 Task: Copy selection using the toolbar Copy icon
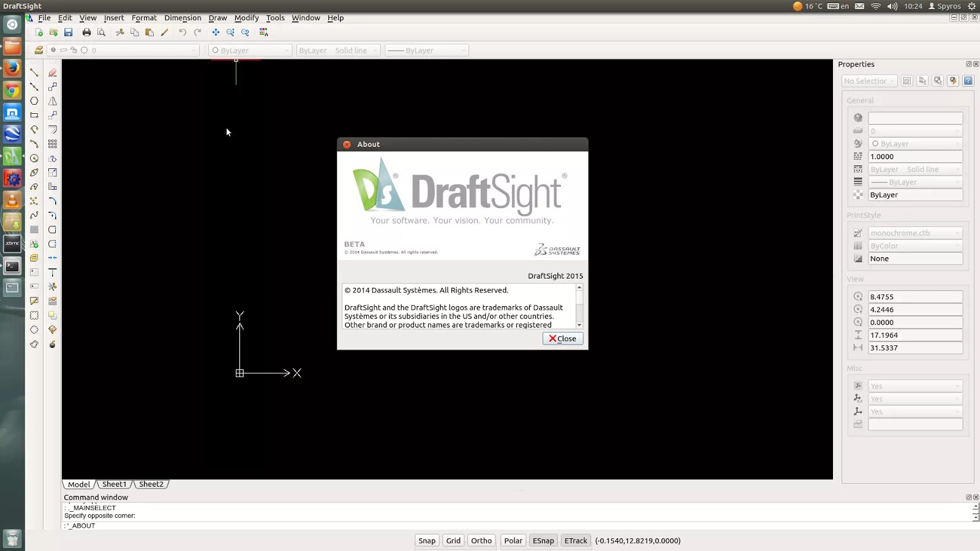click(x=135, y=32)
